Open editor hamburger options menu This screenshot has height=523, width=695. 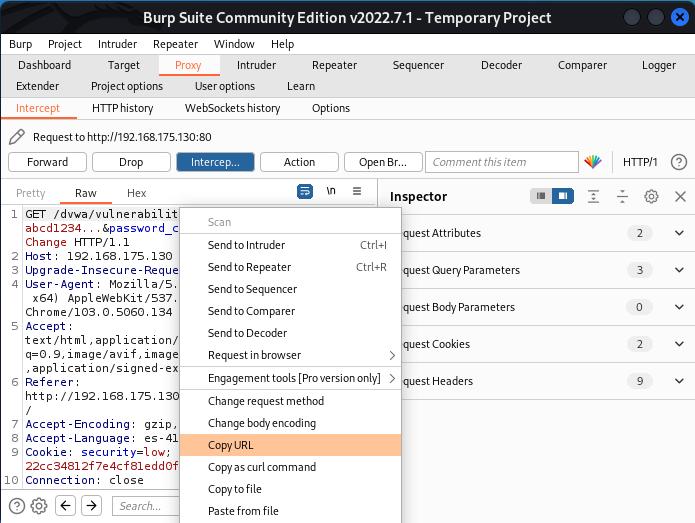[357, 191]
